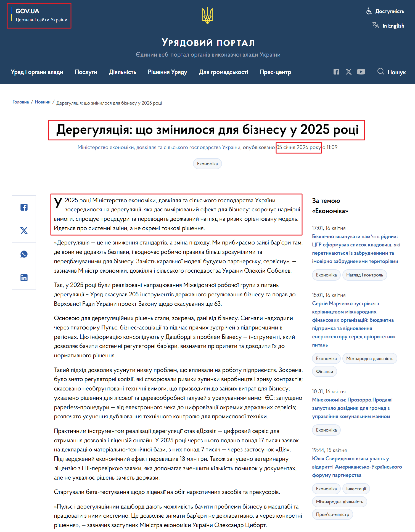
Task: Go to Головна breadcrumb
Action: pyautogui.click(x=21, y=102)
